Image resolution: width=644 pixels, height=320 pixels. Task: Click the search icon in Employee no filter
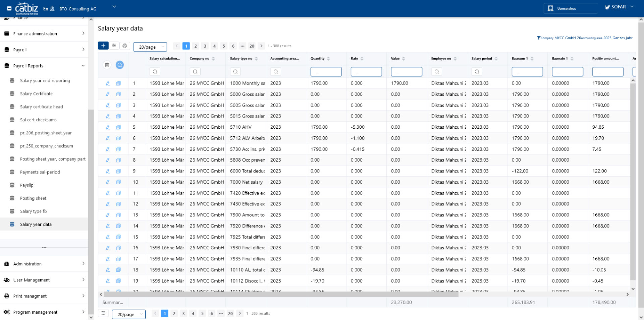[x=437, y=72]
